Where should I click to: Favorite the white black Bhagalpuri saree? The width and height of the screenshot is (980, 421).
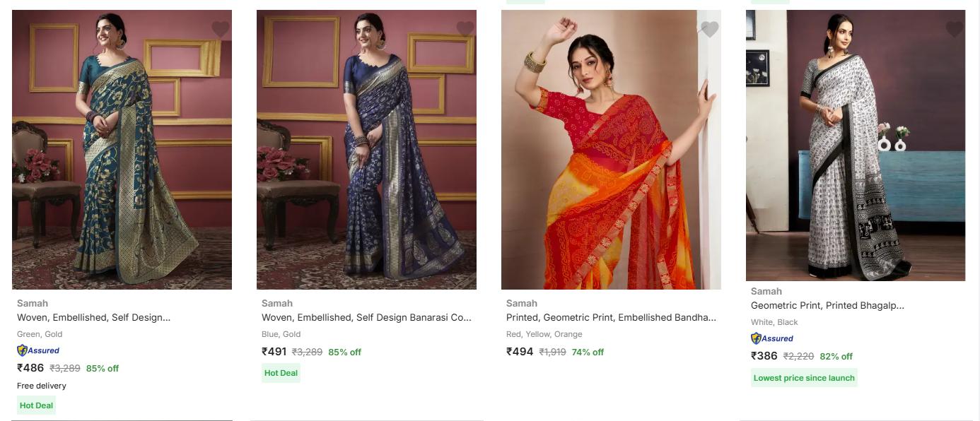[955, 29]
